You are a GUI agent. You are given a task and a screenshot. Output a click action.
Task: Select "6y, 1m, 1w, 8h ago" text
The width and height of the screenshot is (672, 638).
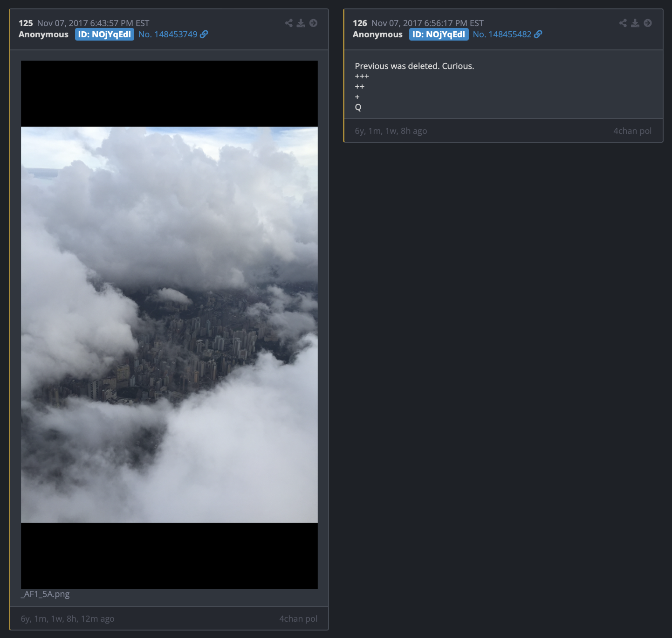[x=391, y=131]
